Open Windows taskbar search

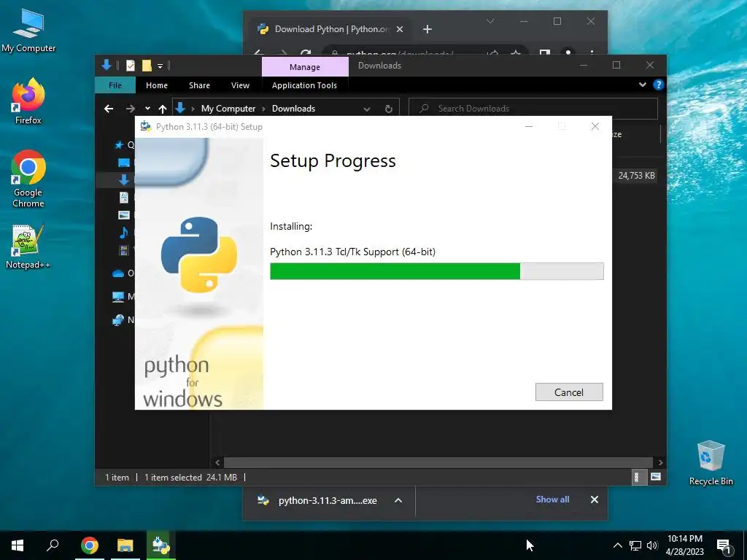point(53,545)
